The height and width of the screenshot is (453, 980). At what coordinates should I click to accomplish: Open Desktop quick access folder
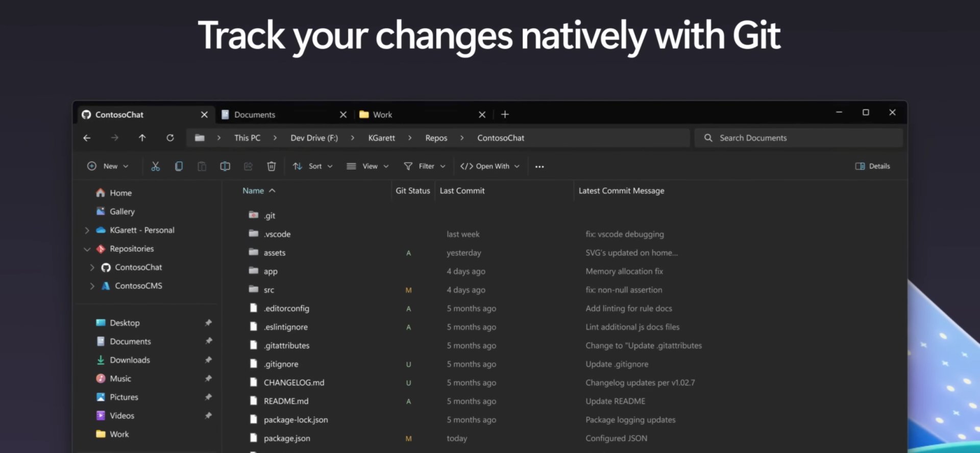[x=118, y=323]
